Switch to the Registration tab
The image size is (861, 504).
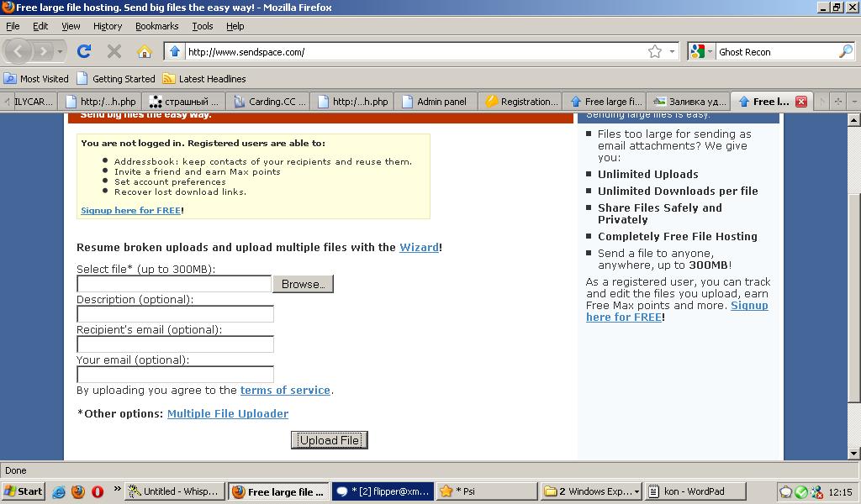pyautogui.click(x=520, y=102)
